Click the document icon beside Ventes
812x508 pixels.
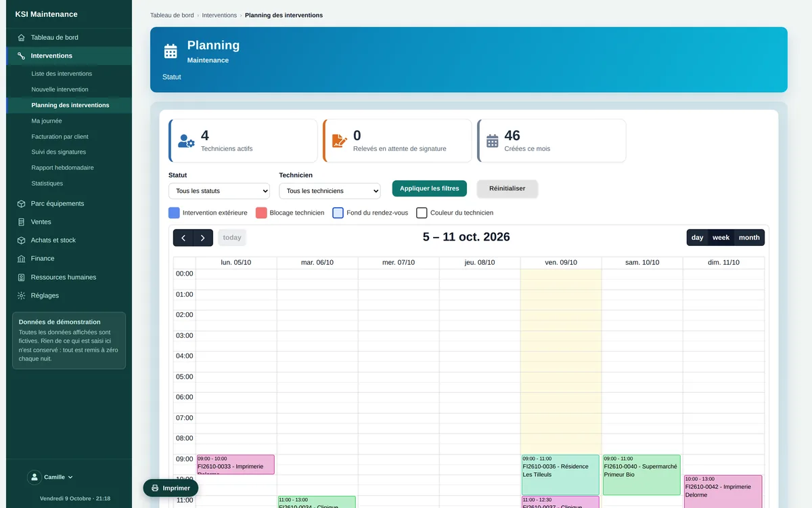pos(21,222)
